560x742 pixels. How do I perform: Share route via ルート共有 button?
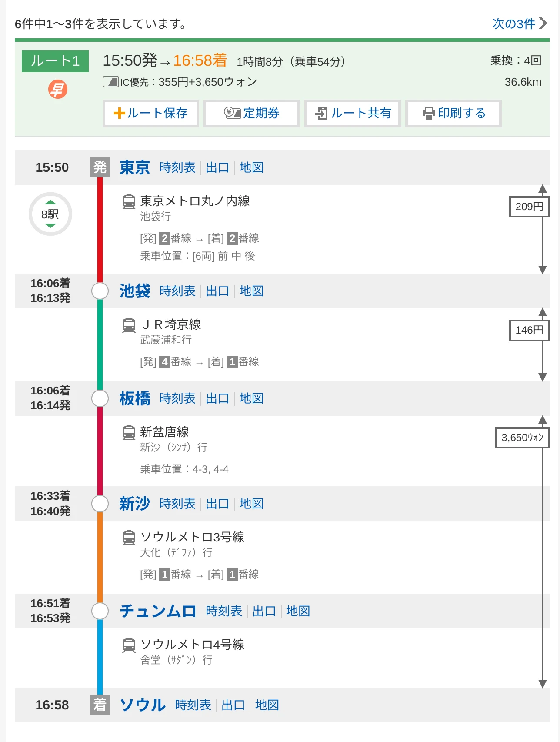click(x=353, y=114)
